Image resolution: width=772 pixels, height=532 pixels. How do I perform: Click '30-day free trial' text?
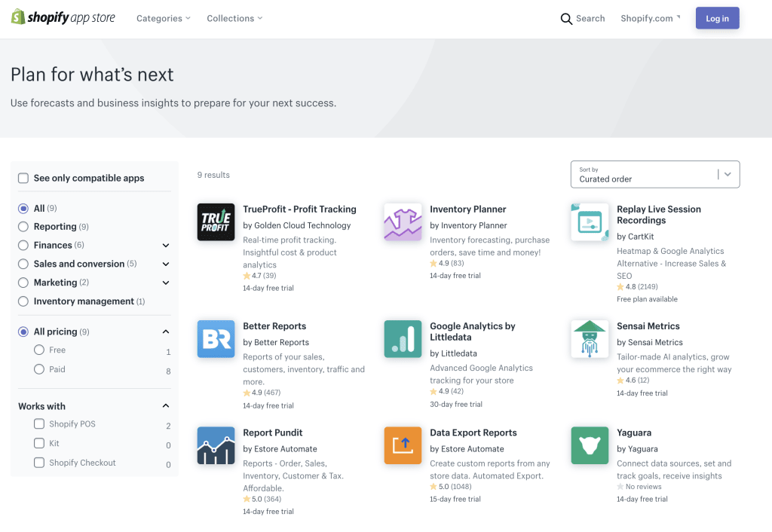point(456,405)
